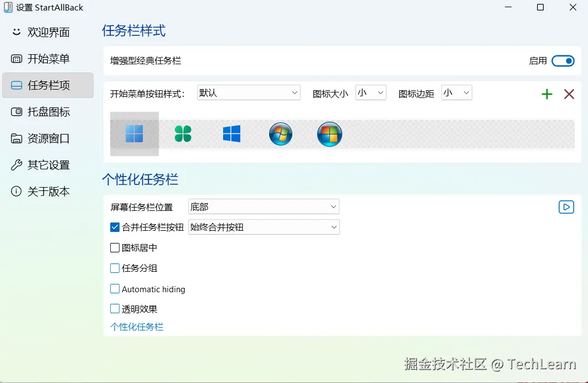
Task: Open the 欢迎界面 page
Action: click(48, 32)
